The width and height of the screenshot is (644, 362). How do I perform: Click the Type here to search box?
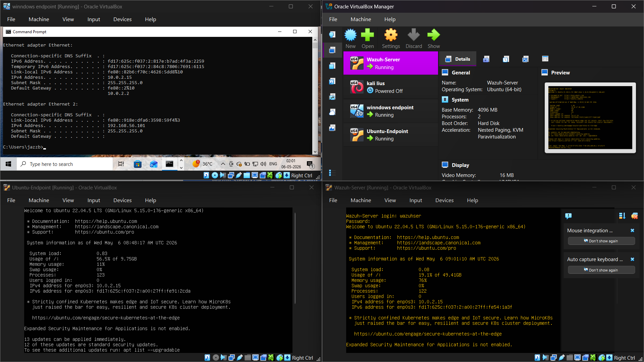coord(65,164)
